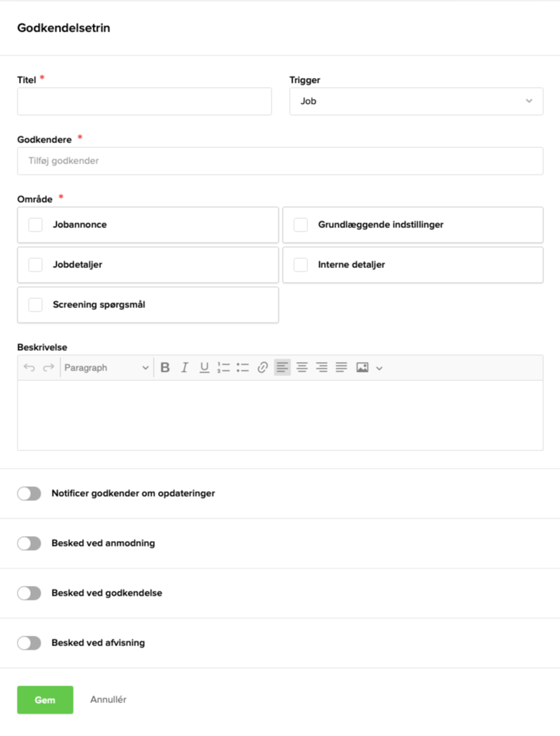The height and width of the screenshot is (736, 560).
Task: Toggle bold formatting in Beskrivelse editor
Action: point(165,368)
